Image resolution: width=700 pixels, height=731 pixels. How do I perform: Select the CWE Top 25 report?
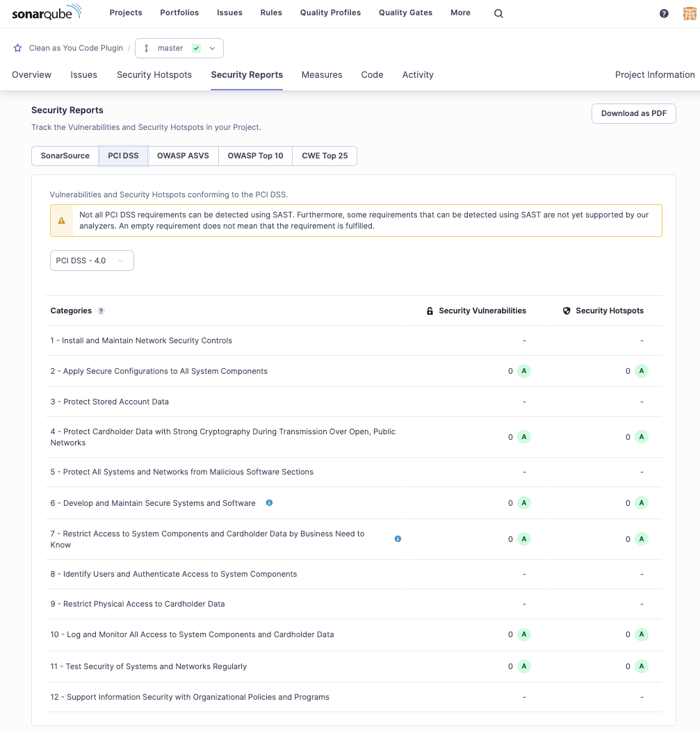[324, 156]
